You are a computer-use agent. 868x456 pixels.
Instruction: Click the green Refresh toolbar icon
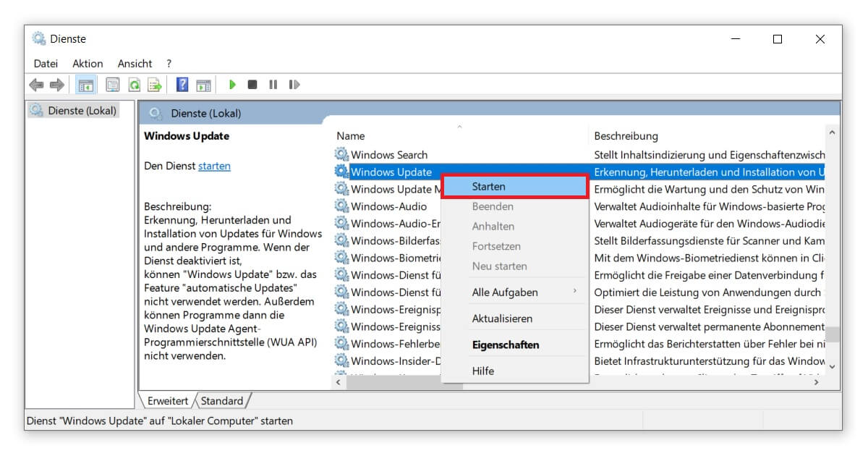134,85
